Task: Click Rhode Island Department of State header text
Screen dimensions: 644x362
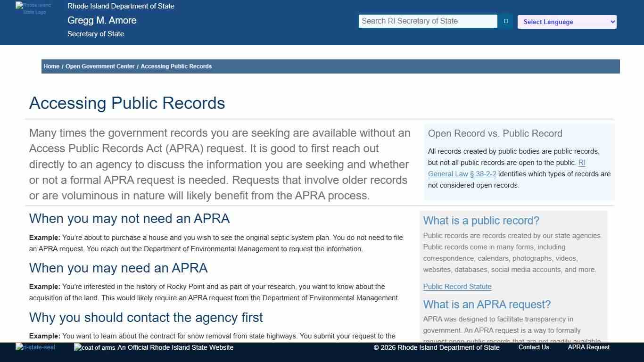Action: coord(121,6)
